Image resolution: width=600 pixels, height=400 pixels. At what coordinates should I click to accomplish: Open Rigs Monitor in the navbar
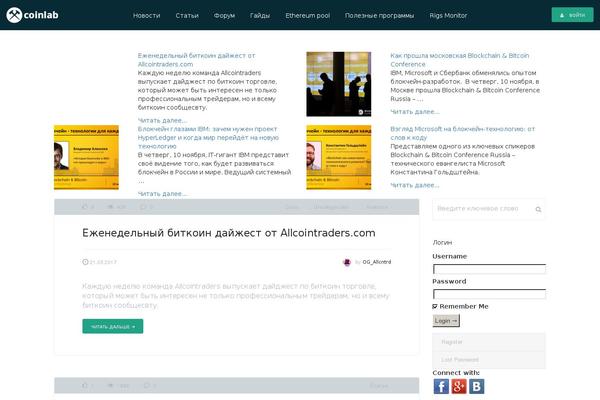(448, 16)
